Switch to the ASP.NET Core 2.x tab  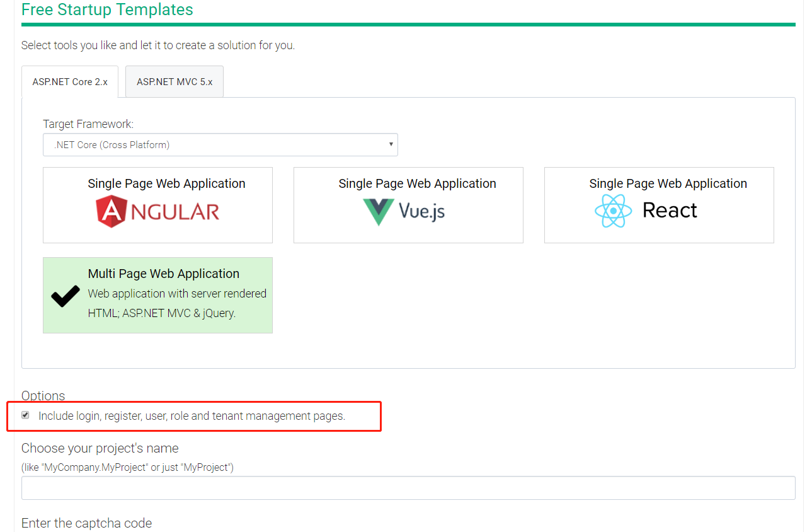pyautogui.click(x=70, y=82)
